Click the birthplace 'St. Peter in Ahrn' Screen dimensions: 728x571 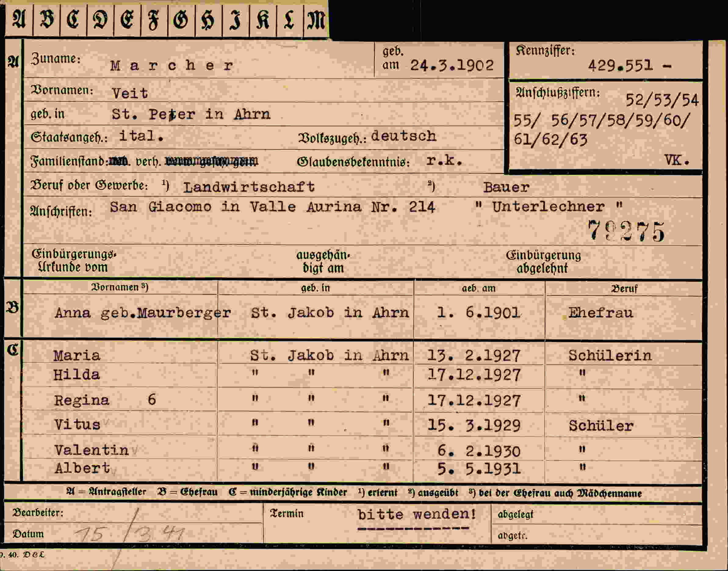(191, 114)
